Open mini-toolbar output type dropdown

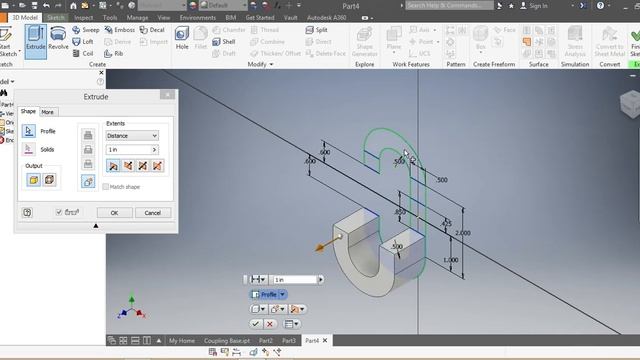pyautogui.click(x=258, y=309)
